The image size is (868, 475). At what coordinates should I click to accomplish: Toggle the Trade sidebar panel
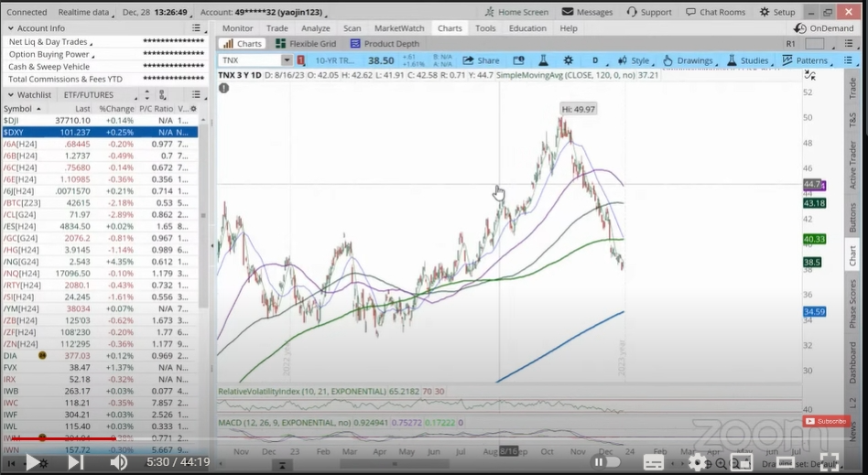click(852, 89)
